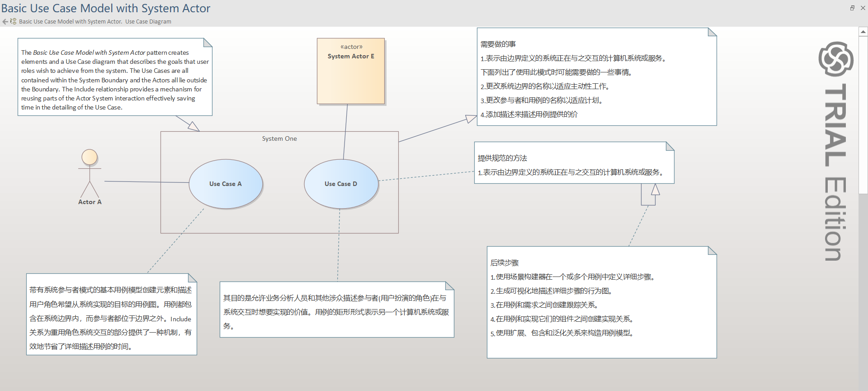Select the line connecting Actor A to Use Case A
The image size is (868, 391).
tap(146, 182)
